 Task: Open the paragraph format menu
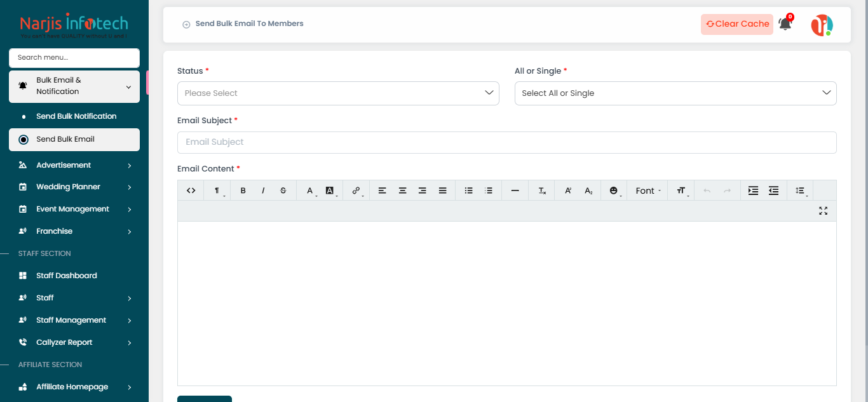(x=217, y=191)
